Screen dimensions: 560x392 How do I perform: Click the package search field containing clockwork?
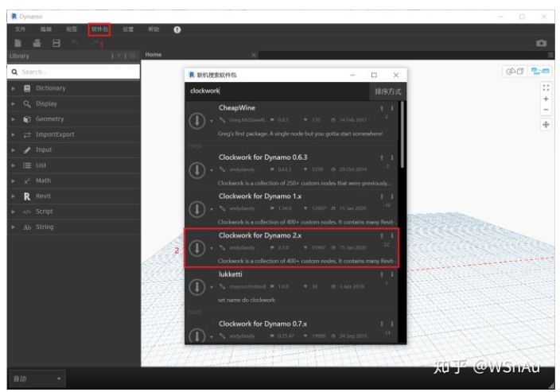277,91
